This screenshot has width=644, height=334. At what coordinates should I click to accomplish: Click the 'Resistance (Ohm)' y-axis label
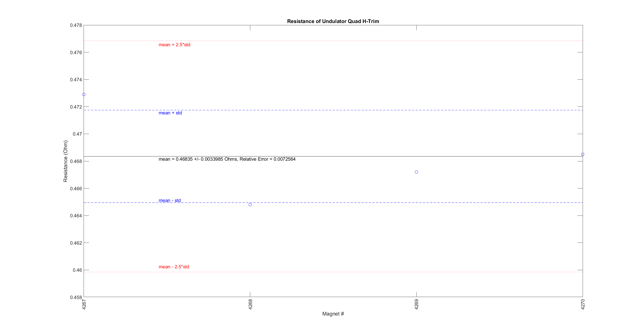click(66, 161)
